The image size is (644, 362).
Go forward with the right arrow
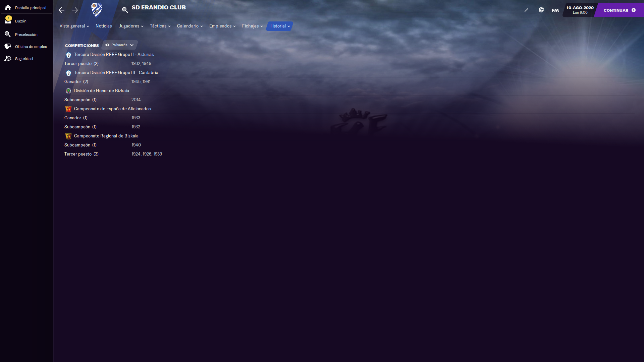[x=75, y=10]
